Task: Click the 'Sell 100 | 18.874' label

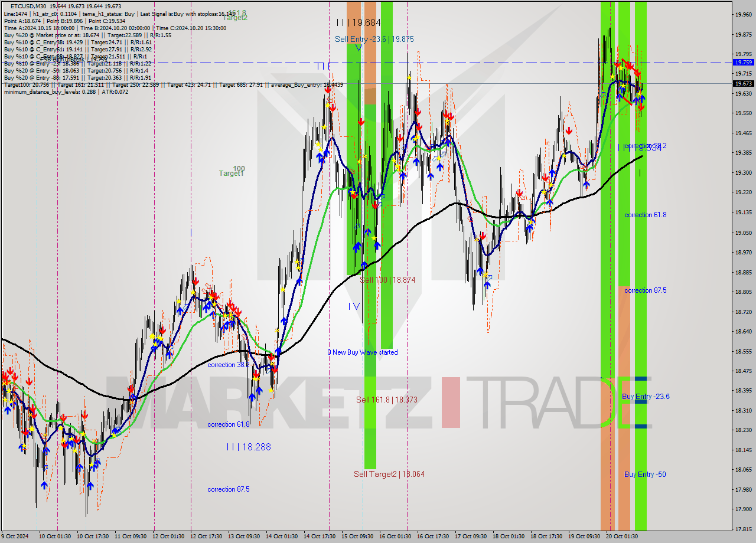Action: [387, 280]
